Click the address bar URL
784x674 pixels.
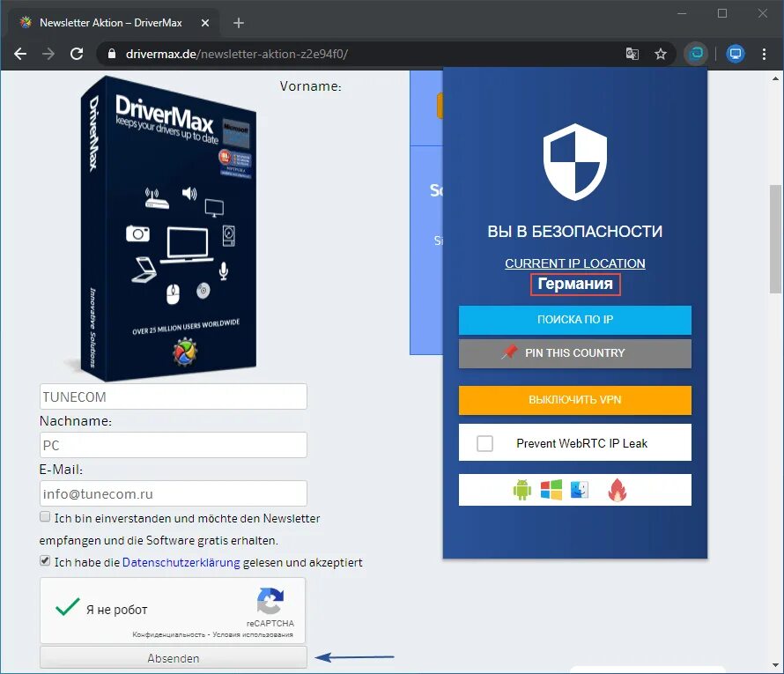237,54
